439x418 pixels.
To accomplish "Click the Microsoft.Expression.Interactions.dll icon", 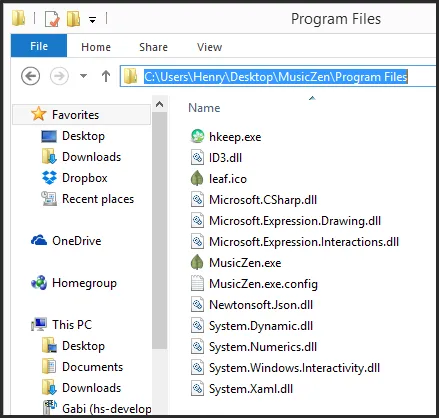I will point(197,241).
